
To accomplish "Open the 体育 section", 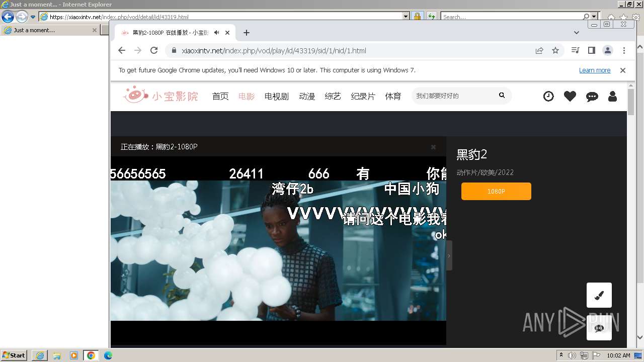I will coord(393,96).
